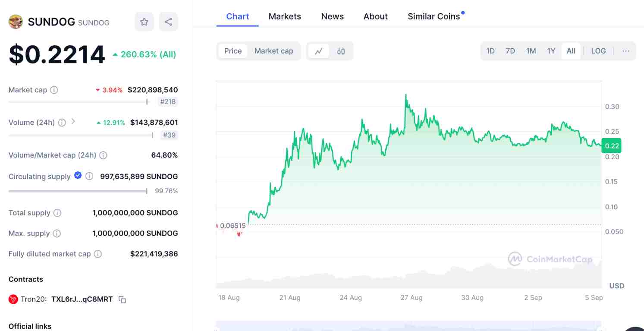This screenshot has height=331, width=644.
Task: Click the Circulating supply 99.76% progress bar
Action: (x=78, y=191)
